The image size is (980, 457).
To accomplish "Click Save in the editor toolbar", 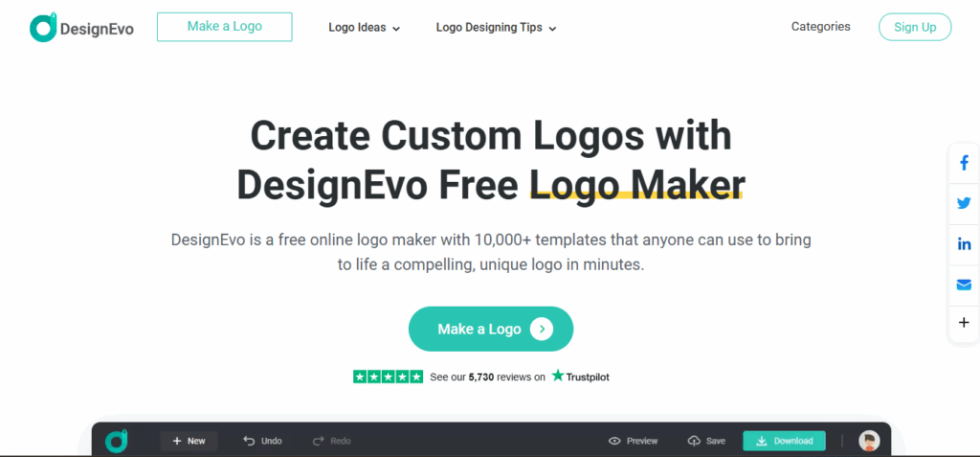I will [706, 441].
